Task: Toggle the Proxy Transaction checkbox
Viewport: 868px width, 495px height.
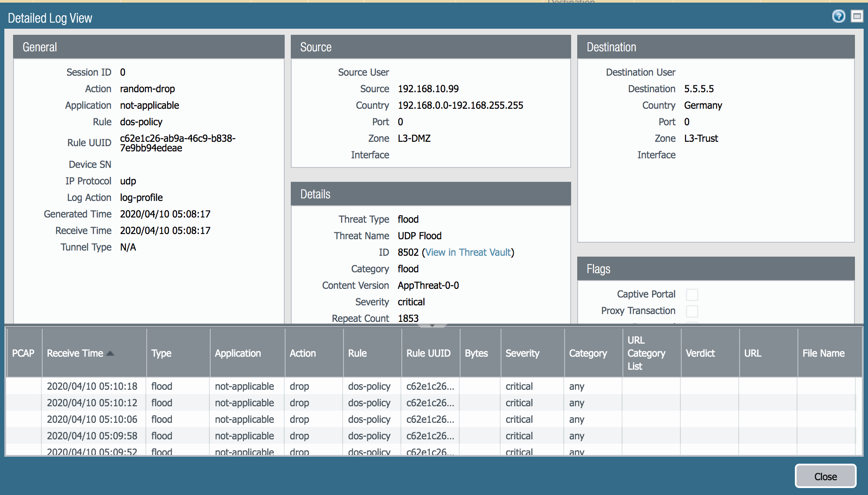Action: pos(692,311)
